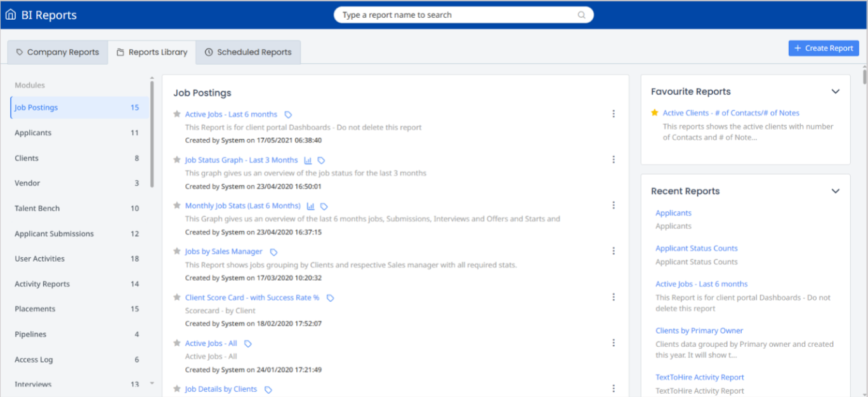868x397 pixels.
Task: Select the Reports Library tab
Action: point(152,52)
